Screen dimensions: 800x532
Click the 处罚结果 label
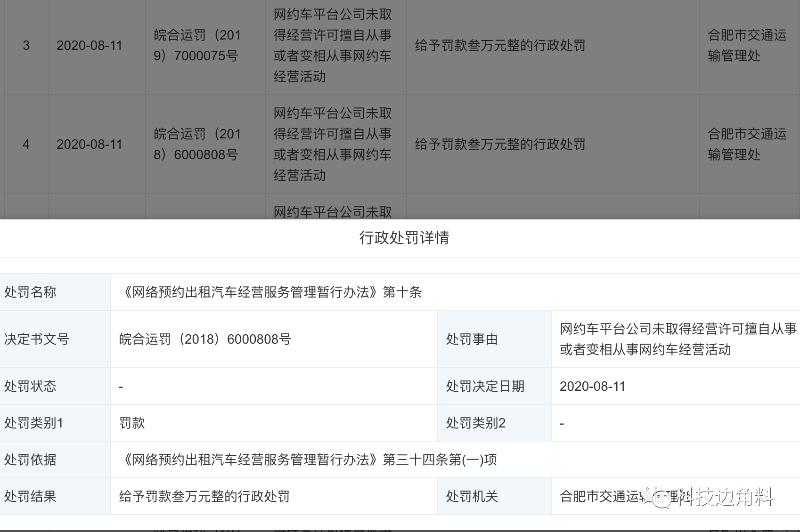(x=31, y=497)
